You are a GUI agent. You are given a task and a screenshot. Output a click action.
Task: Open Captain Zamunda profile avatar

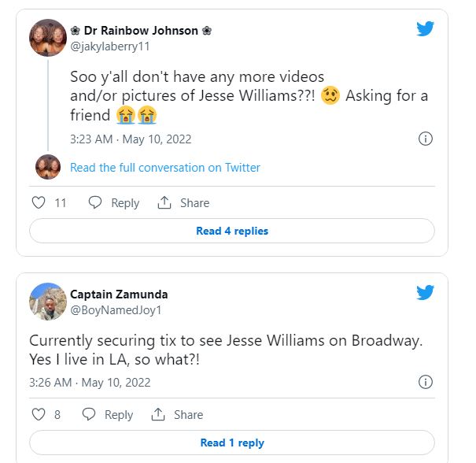48,302
